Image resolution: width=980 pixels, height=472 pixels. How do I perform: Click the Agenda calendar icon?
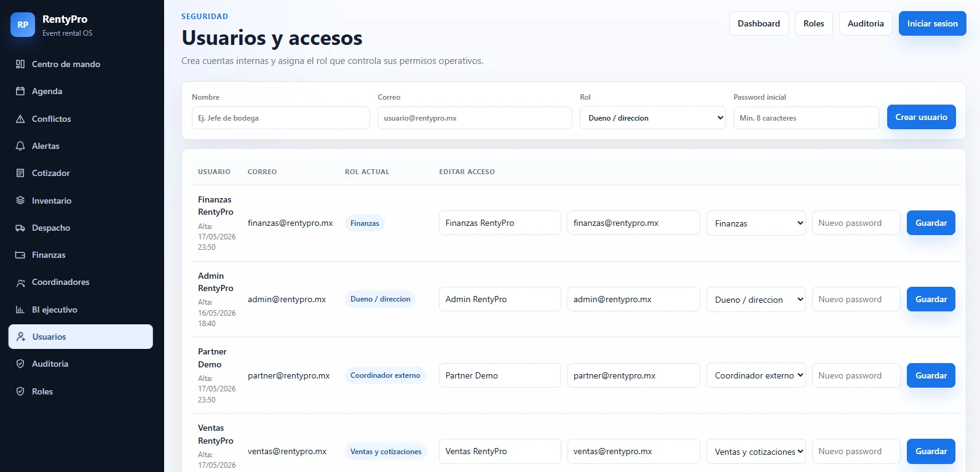[20, 91]
